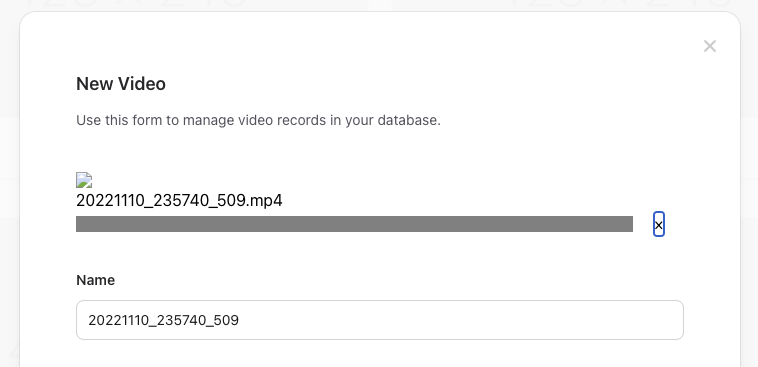
Task: Click the blue-outlined delete upload icon
Action: (658, 224)
